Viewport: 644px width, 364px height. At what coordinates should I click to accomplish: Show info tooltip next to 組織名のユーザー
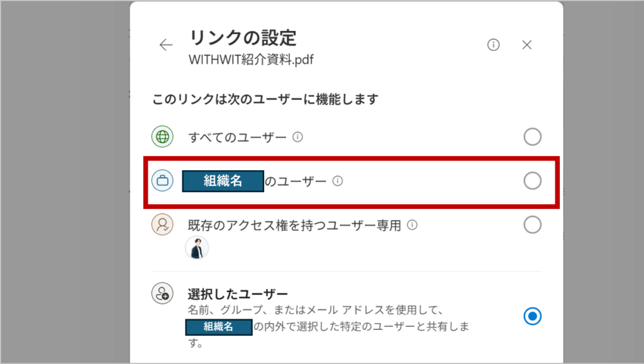tap(338, 181)
